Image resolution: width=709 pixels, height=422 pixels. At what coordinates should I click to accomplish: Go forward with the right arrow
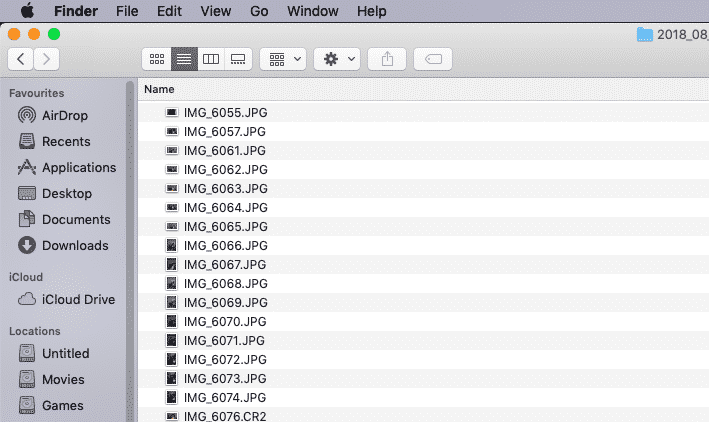47,59
